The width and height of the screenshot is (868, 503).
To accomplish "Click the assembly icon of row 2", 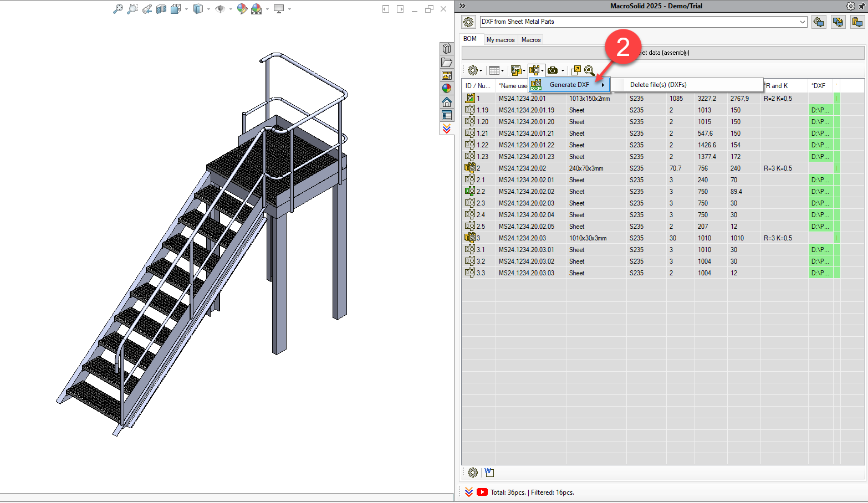I will point(470,168).
